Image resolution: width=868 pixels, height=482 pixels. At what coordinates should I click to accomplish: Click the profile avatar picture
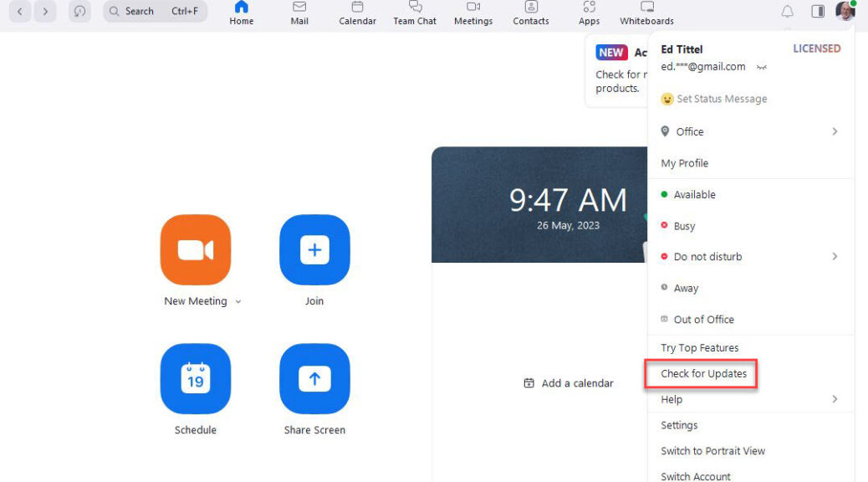click(846, 11)
